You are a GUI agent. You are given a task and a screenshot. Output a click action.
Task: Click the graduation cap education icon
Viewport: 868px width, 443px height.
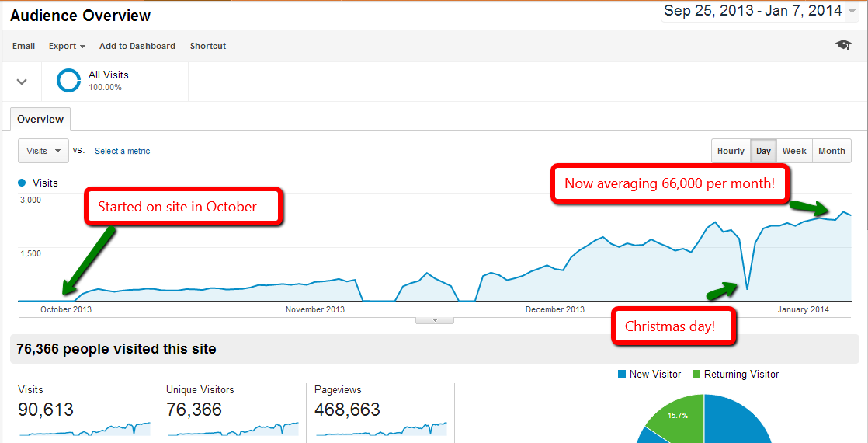843,46
